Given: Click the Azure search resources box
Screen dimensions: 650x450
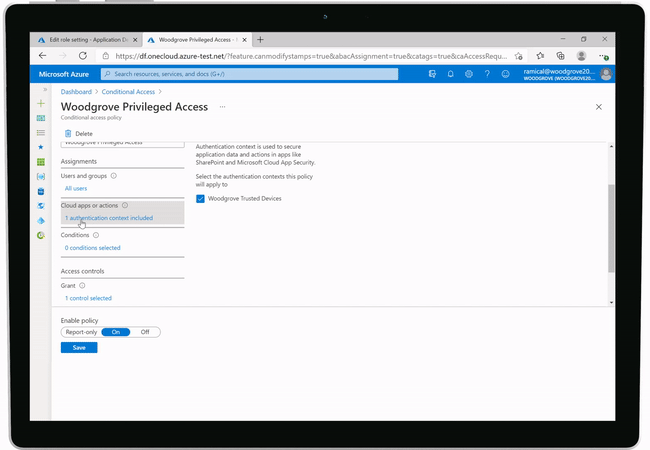Looking at the screenshot, I should coord(250,74).
